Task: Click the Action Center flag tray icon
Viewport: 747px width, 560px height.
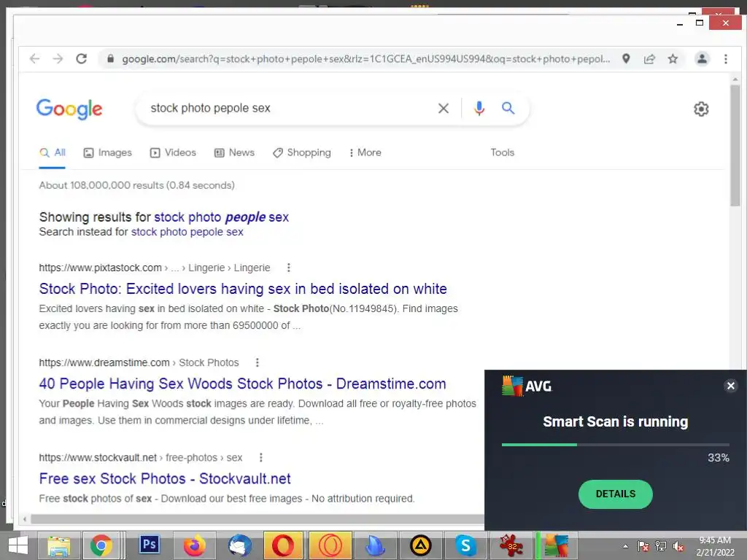Action: 643,546
